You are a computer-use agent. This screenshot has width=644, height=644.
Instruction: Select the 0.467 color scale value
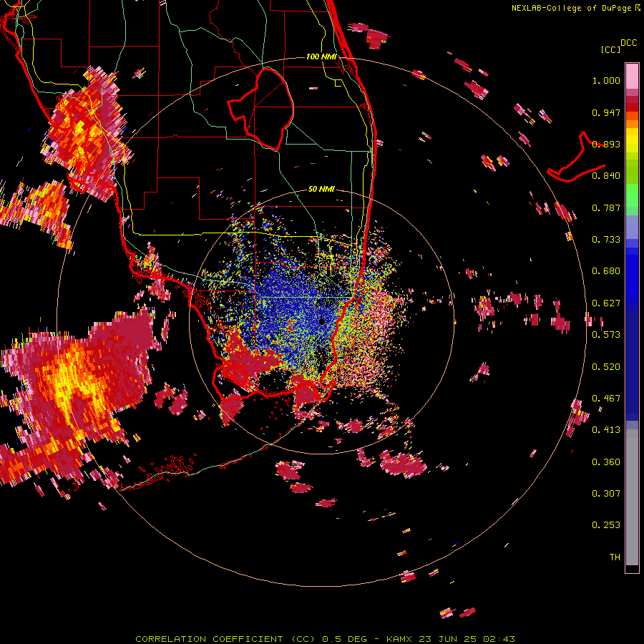tap(606, 399)
